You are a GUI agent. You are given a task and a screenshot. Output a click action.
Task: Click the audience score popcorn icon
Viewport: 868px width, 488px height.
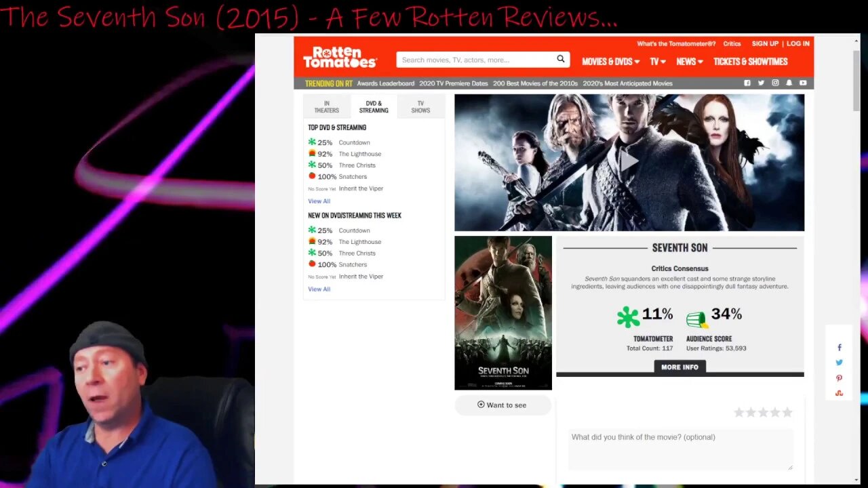pyautogui.click(x=697, y=319)
